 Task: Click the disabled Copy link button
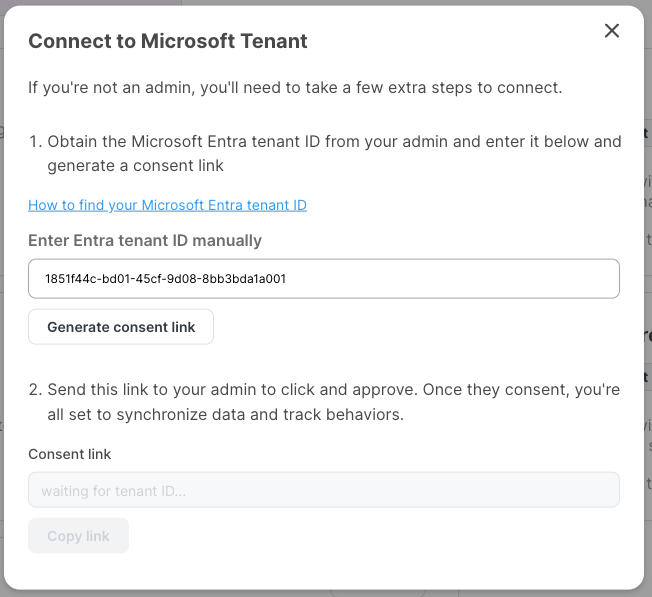[78, 536]
